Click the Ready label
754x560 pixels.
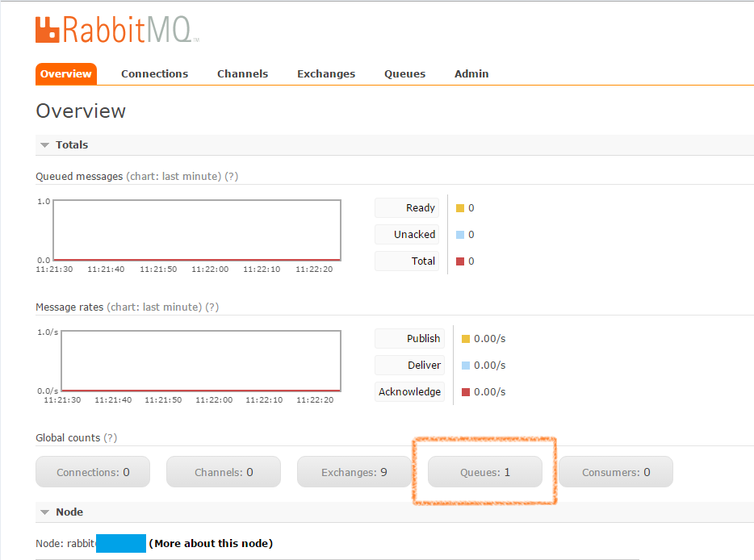coord(407,207)
